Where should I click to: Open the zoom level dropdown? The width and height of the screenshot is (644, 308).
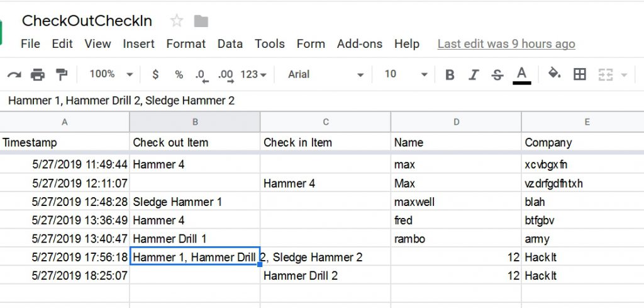(111, 74)
